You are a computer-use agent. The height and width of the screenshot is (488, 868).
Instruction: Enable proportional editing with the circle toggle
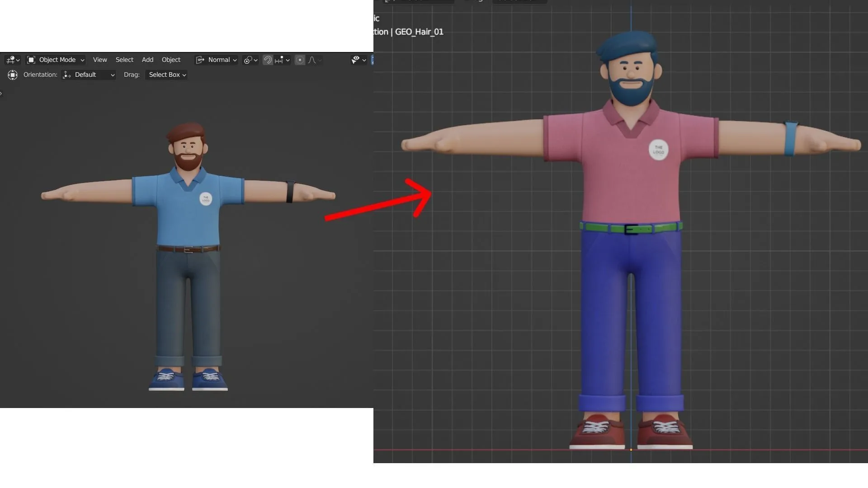pyautogui.click(x=300, y=59)
